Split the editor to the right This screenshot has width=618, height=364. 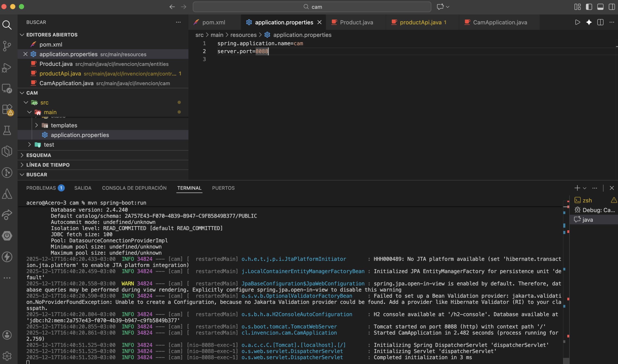click(x=600, y=22)
